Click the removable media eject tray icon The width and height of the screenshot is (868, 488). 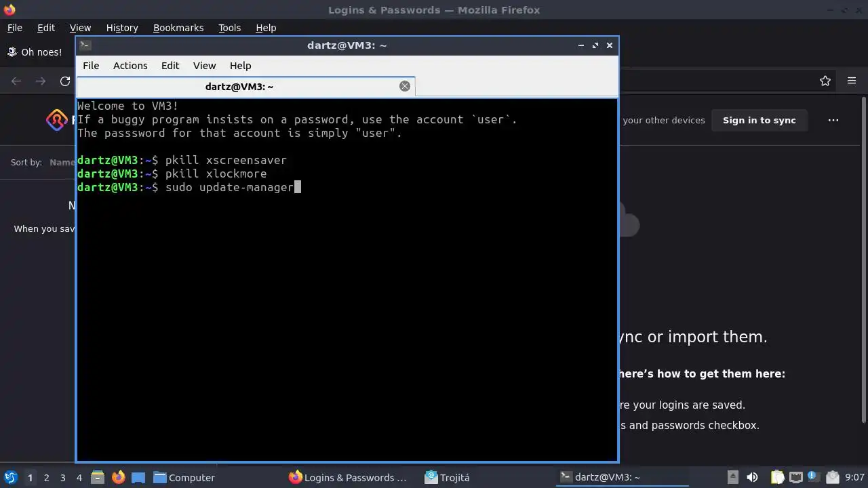click(x=732, y=477)
